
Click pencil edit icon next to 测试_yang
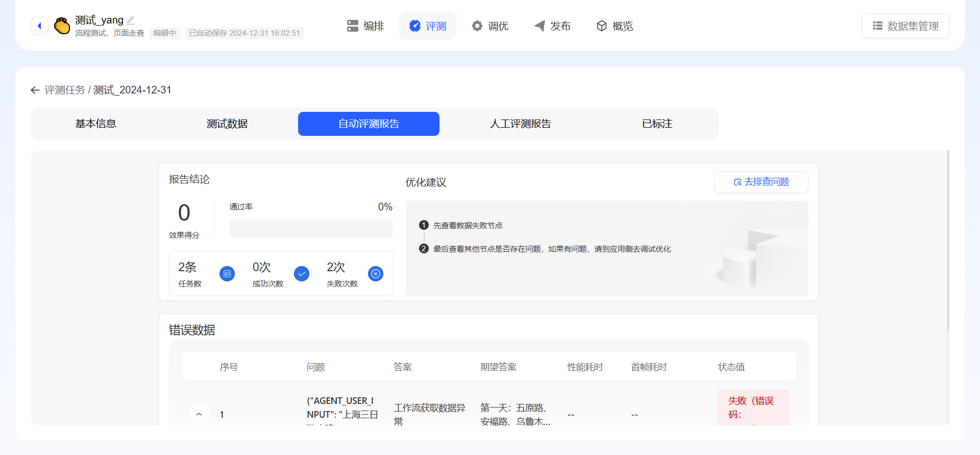tap(131, 20)
